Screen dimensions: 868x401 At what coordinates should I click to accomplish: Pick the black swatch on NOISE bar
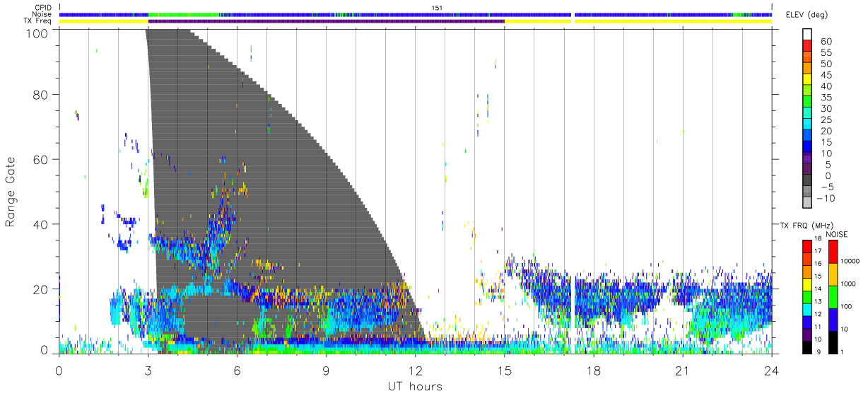(x=834, y=341)
